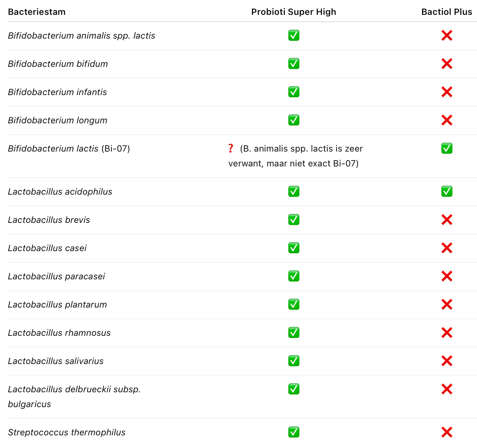Click the green check for Bifidobacterium longum
This screenshot has height=448, width=477.
tap(293, 120)
